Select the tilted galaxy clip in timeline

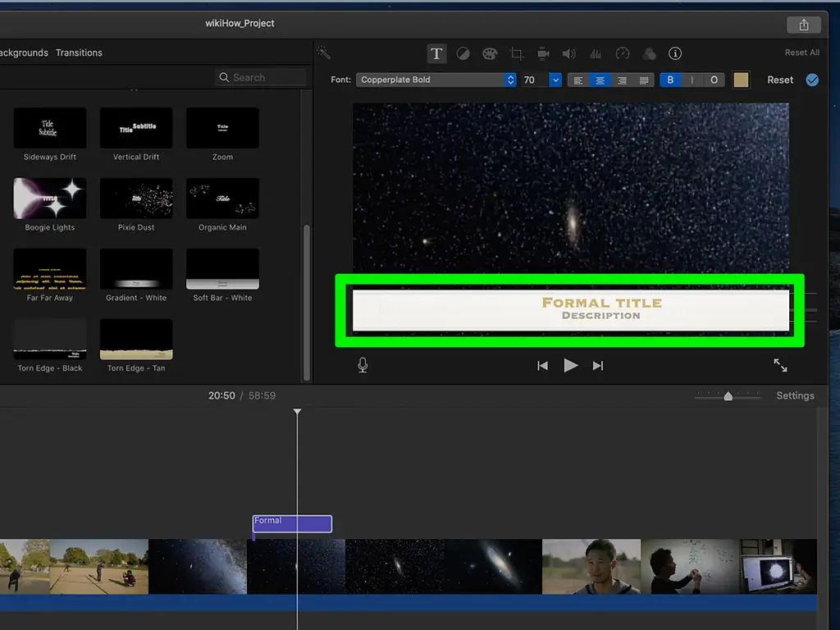[x=493, y=566]
